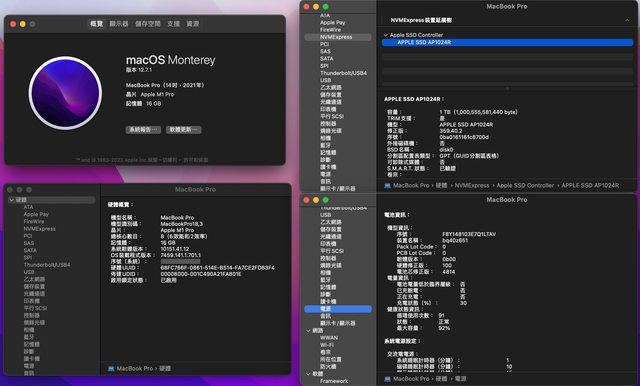Image resolution: width=640 pixels, height=386 pixels.
Task: Select Thunderbolt/USB4 in the 硬體概覽 window sidebar
Action: pos(47,265)
